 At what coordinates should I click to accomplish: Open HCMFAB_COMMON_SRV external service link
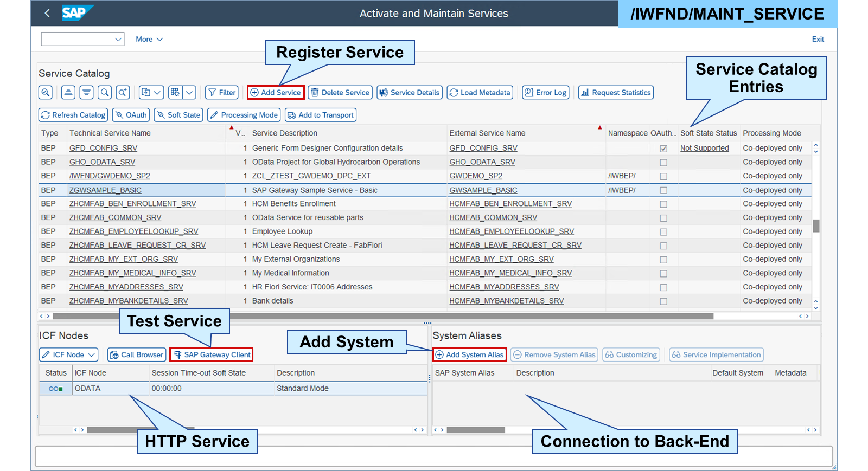point(493,217)
